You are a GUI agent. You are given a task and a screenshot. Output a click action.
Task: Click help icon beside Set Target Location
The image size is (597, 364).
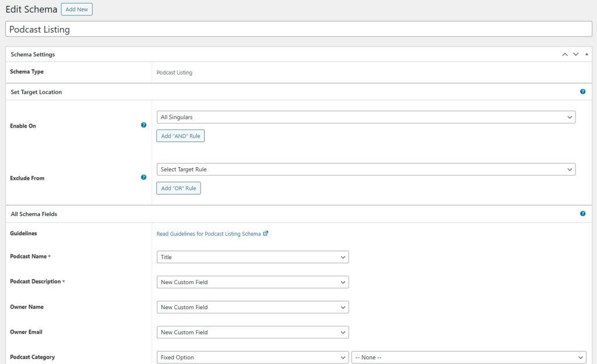(582, 91)
